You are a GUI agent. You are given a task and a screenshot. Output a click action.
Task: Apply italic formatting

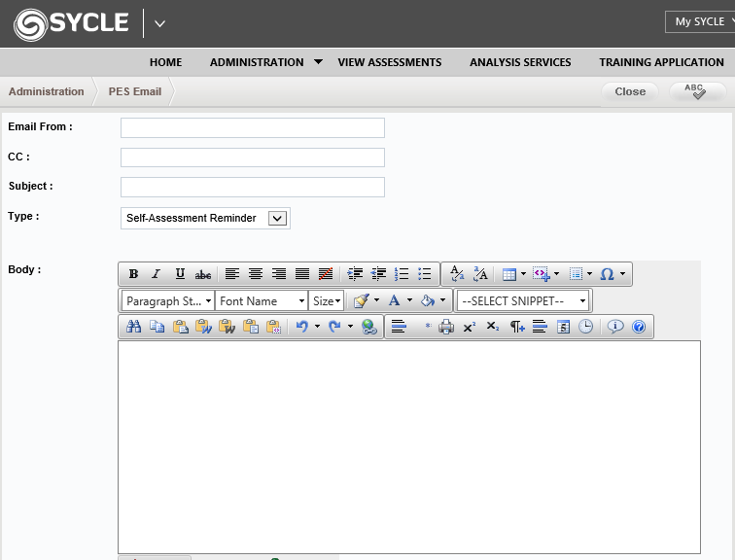pos(156,275)
